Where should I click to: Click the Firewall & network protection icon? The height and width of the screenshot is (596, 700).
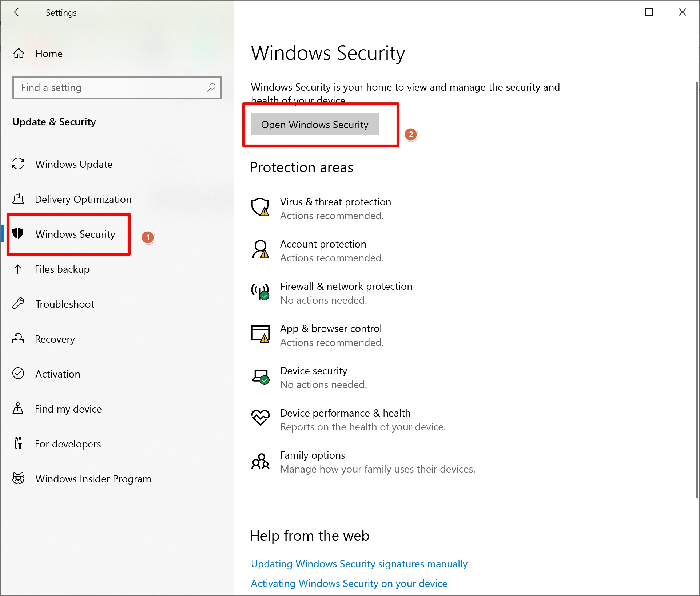coord(260,292)
